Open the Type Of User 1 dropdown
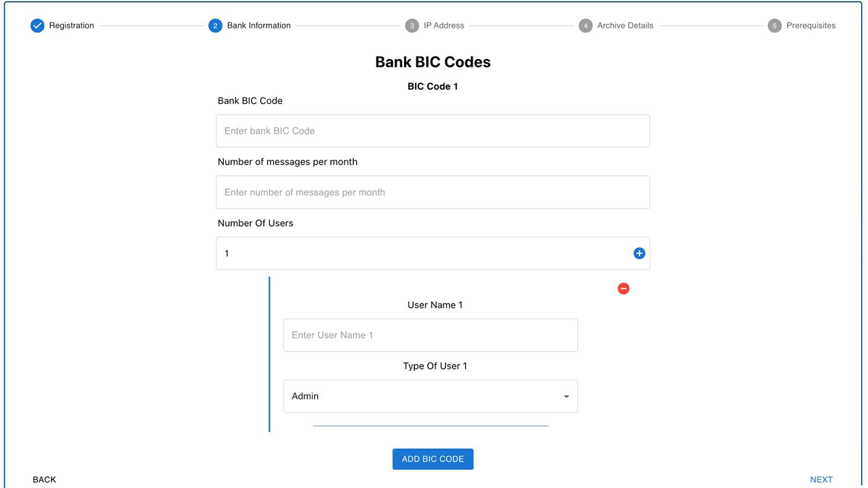 pyautogui.click(x=431, y=396)
